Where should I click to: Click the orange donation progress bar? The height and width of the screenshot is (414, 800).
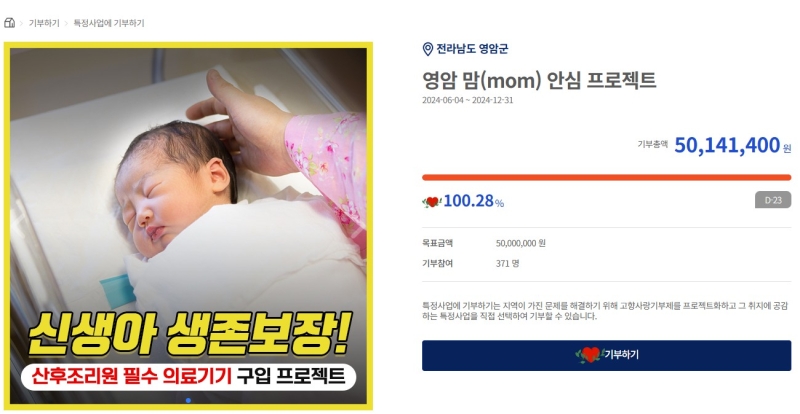pyautogui.click(x=606, y=178)
